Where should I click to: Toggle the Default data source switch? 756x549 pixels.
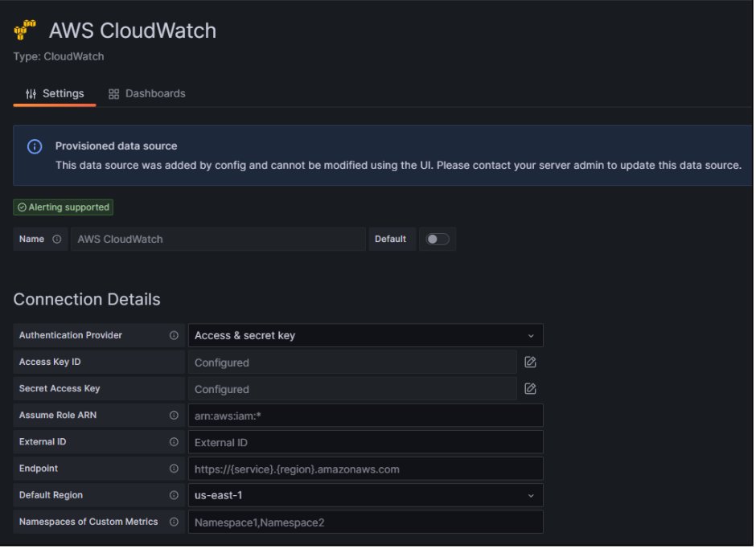tap(438, 240)
